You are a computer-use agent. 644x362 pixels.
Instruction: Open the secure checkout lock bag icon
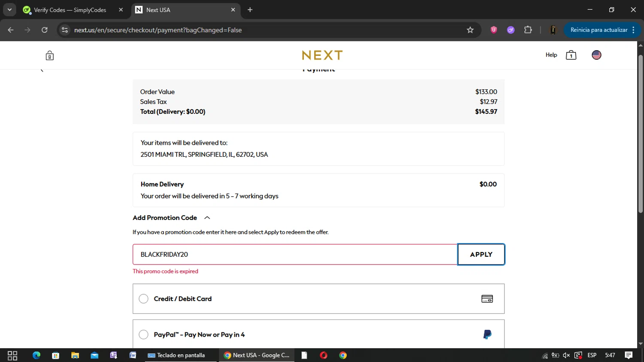pos(50,55)
